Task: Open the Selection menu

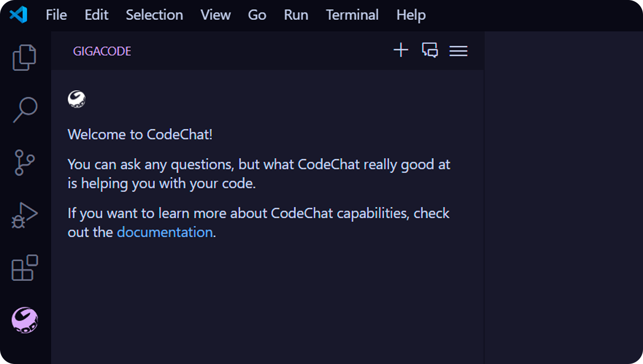Action: tap(154, 15)
